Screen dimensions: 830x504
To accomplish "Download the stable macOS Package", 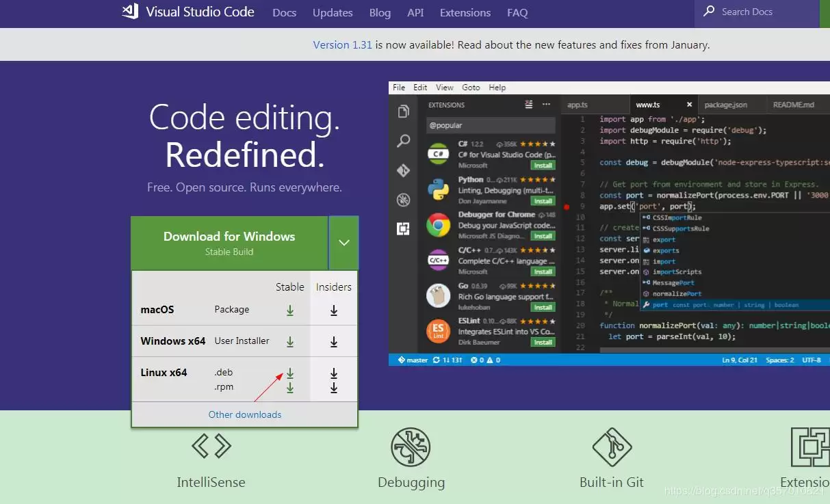I will coord(289,309).
